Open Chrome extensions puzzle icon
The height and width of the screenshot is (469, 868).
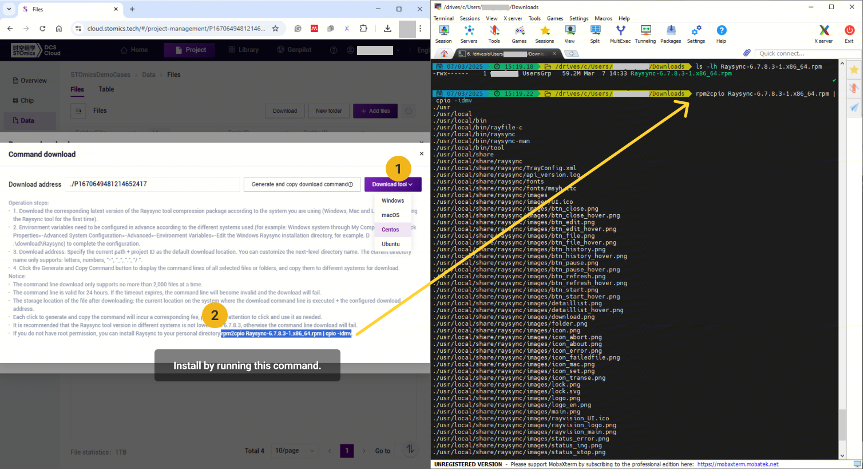coord(363,28)
